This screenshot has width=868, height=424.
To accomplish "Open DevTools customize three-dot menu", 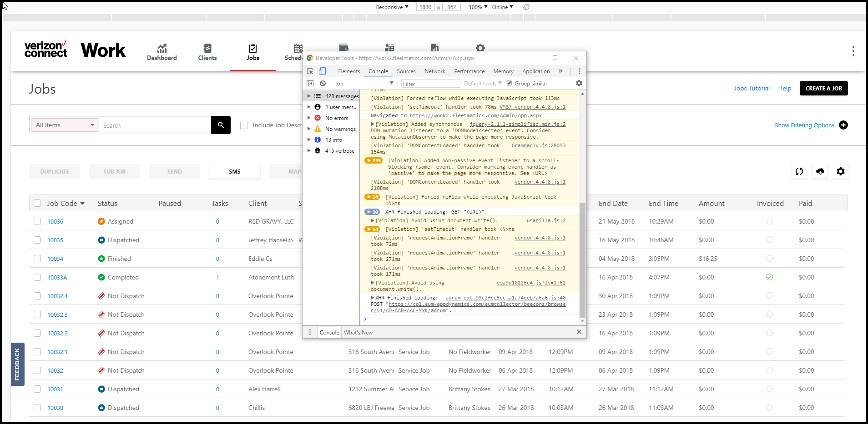I will 579,71.
